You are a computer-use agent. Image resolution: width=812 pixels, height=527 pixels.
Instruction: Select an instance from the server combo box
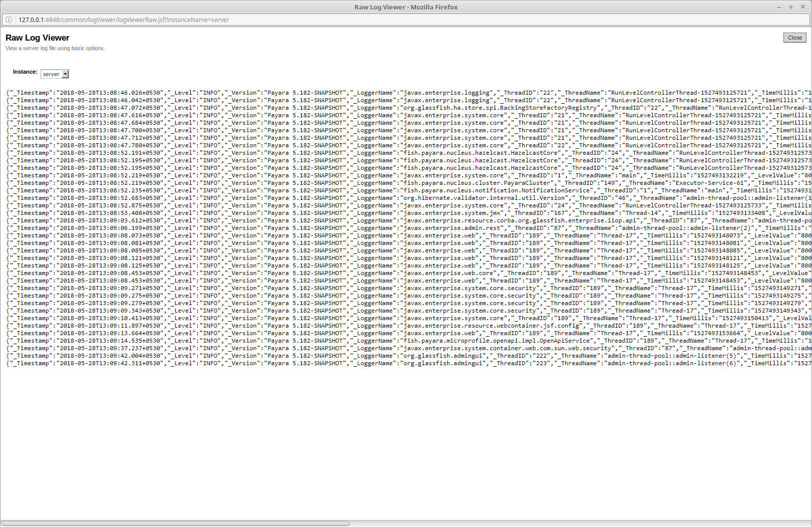point(54,74)
